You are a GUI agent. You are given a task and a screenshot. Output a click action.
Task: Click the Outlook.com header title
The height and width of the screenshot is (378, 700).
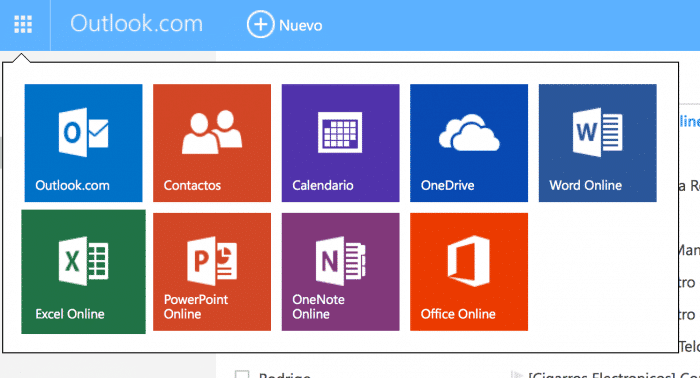pyautogui.click(x=136, y=24)
